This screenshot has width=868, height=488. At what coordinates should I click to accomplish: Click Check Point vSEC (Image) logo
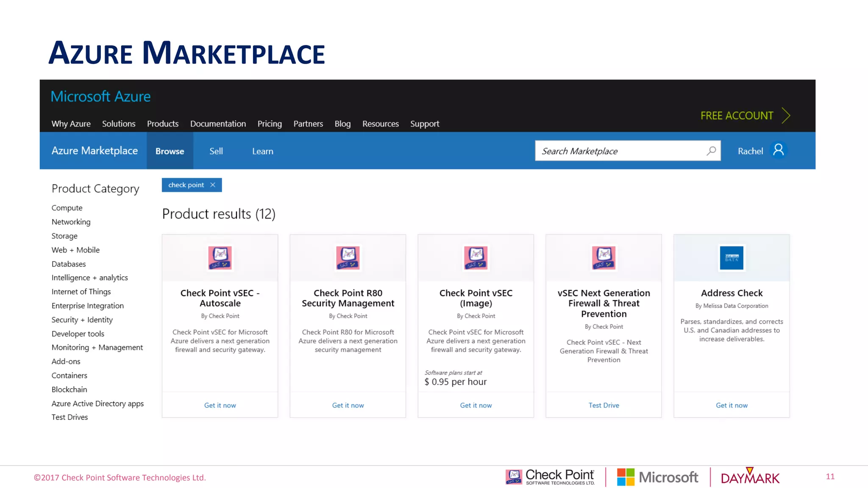476,258
